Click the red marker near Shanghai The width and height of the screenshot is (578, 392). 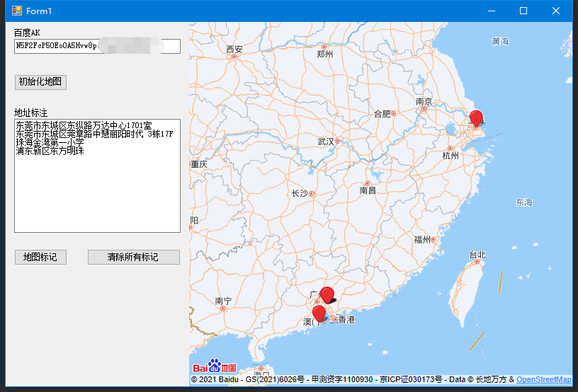(476, 118)
